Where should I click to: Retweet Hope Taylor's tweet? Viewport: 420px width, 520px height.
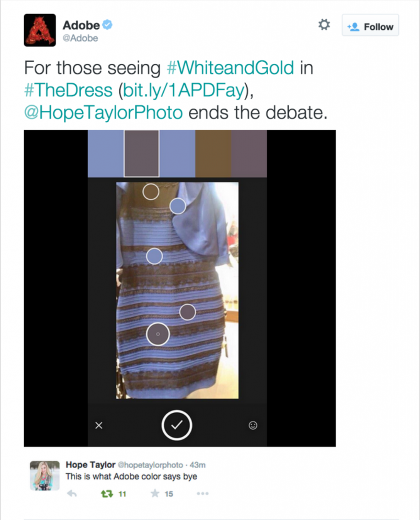pos(107,493)
